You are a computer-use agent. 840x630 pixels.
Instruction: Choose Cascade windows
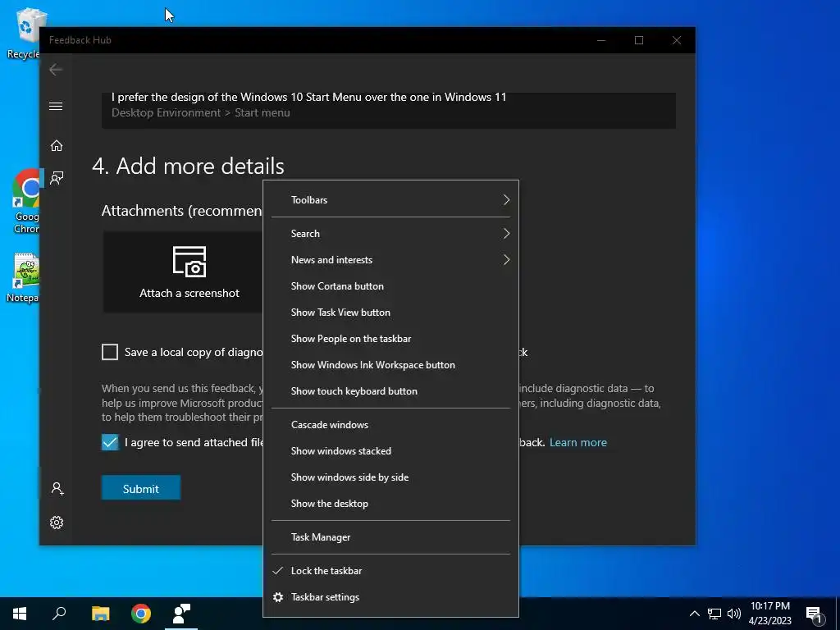click(390, 425)
